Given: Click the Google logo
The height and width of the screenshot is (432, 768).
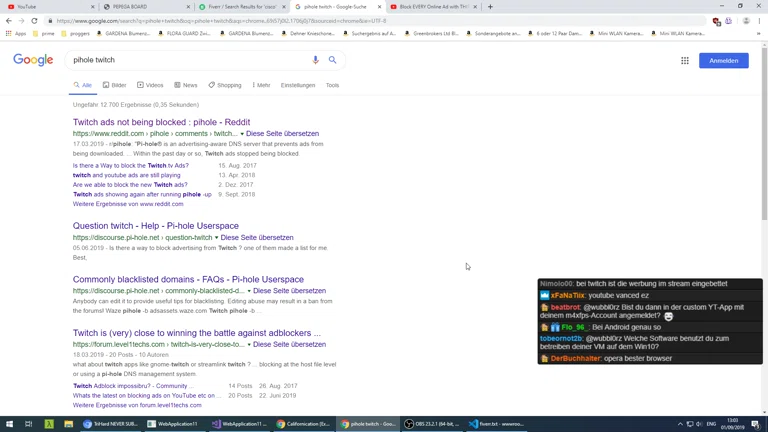Looking at the screenshot, I should tap(33, 60).
